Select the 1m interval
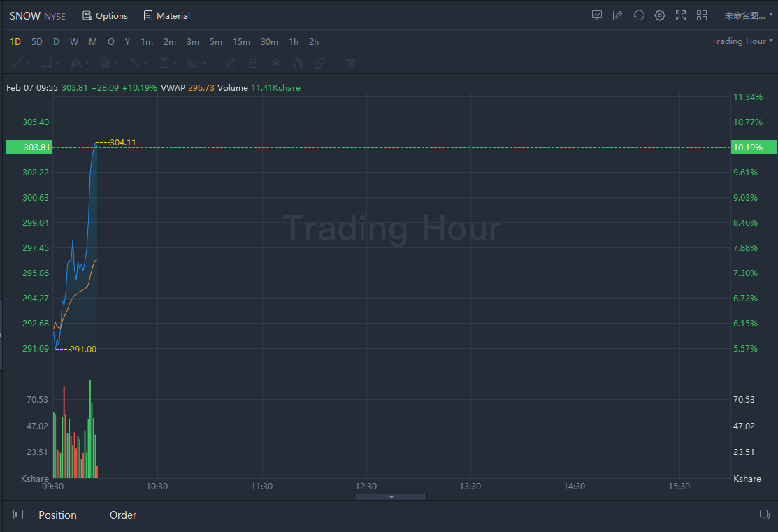778x532 pixels. 146,42
